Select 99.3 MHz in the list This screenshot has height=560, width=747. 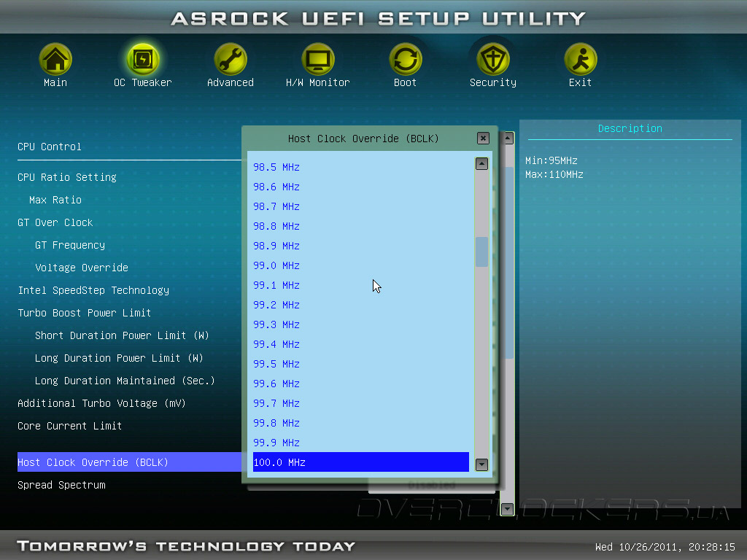(276, 324)
